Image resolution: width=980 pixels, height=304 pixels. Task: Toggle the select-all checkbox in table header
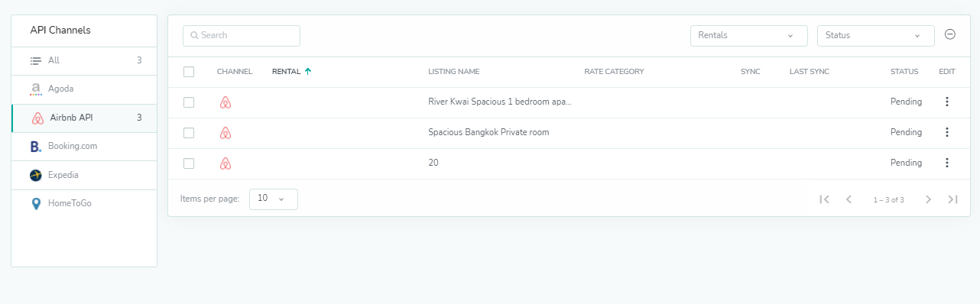pos(189,72)
